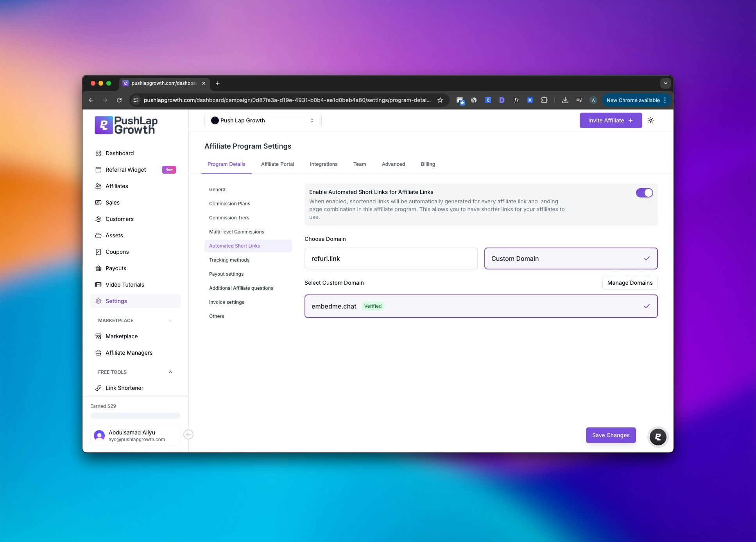Select the Dashboard icon in the sidebar

99,153
